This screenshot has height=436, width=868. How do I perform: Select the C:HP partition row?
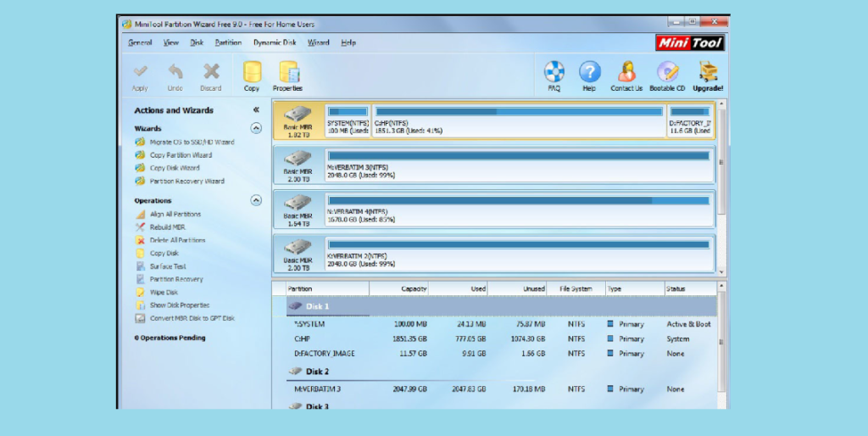click(501, 339)
